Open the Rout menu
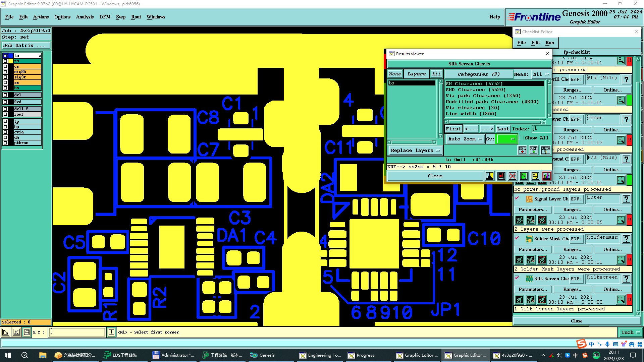 click(x=136, y=17)
